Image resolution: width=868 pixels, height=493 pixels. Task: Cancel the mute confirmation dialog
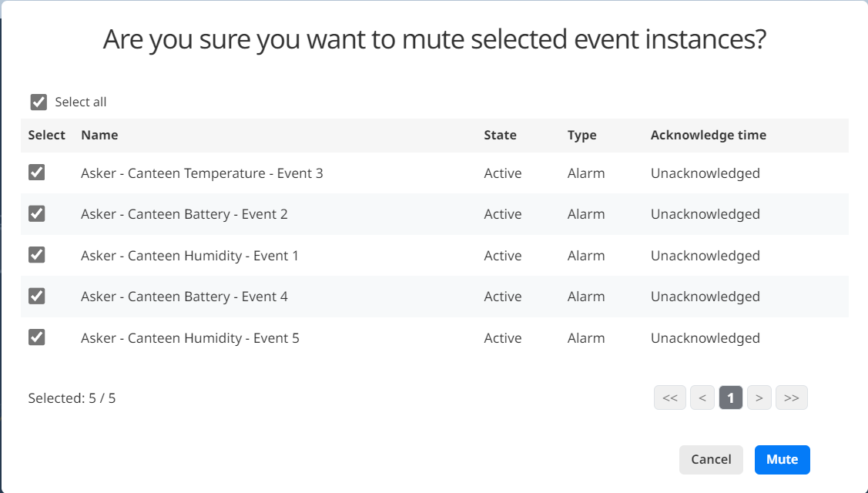(x=712, y=460)
